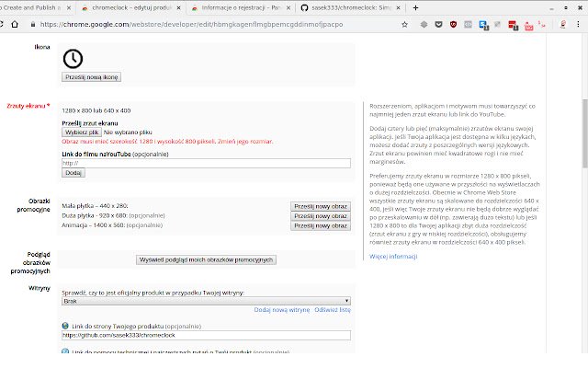Open Chrome's three-dot menu
This screenshot has height=368, width=588.
click(x=578, y=25)
